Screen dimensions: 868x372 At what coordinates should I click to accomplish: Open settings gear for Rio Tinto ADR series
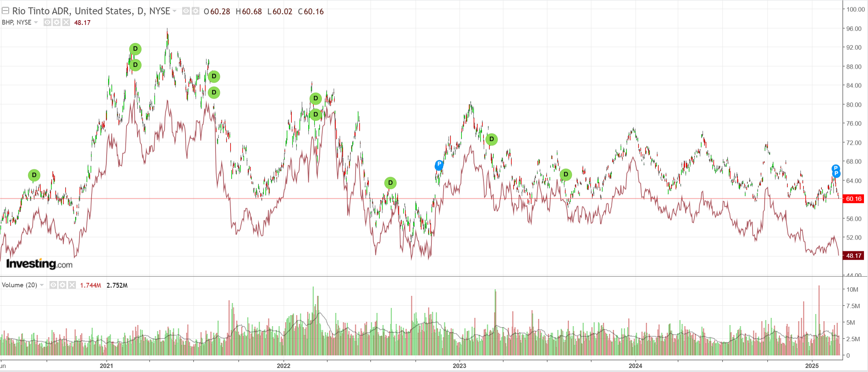(x=196, y=11)
